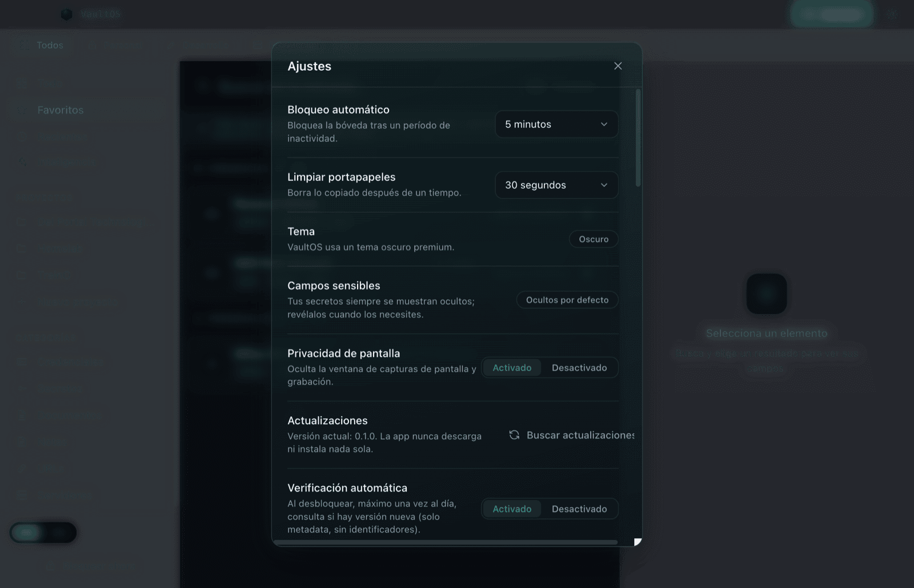Click the resize handle at dialog corner
The height and width of the screenshot is (588, 914).
[638, 542]
